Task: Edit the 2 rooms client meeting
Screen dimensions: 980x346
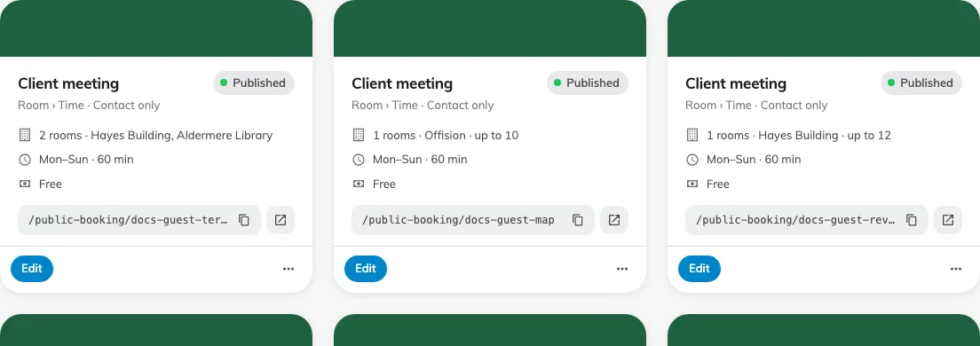Action: coord(32,269)
